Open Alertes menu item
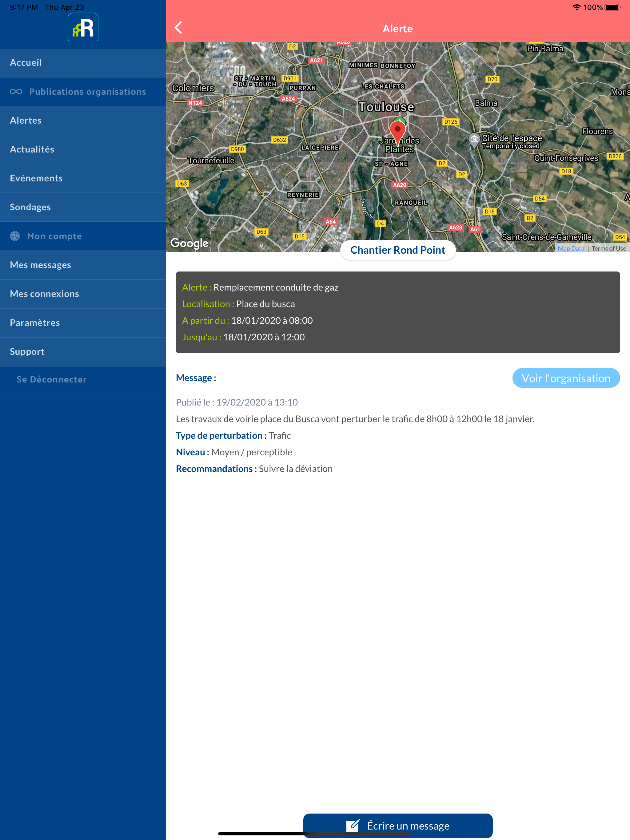This screenshot has width=630, height=840. [83, 121]
